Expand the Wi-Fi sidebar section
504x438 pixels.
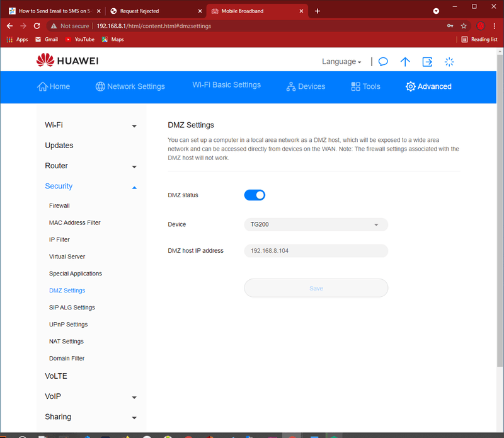[x=91, y=125]
